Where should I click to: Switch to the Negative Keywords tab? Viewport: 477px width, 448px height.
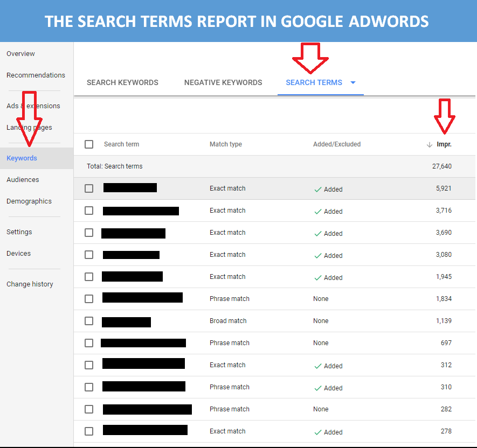point(223,82)
